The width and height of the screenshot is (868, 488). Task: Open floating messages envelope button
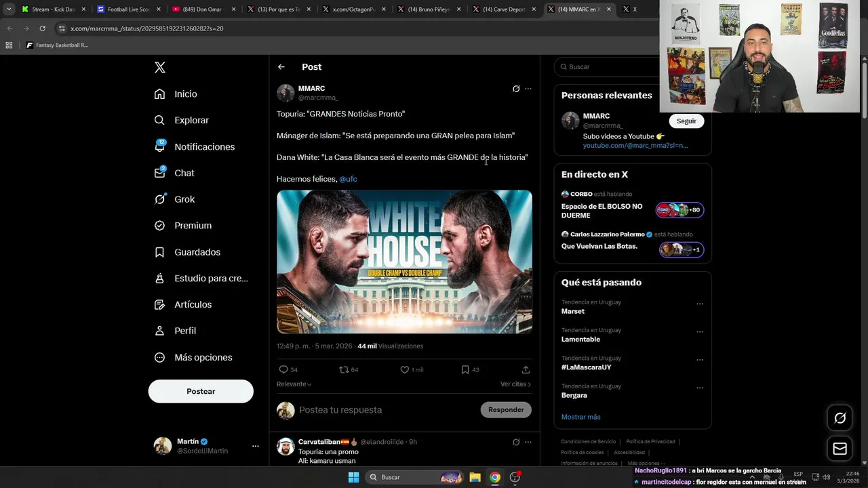[840, 449]
